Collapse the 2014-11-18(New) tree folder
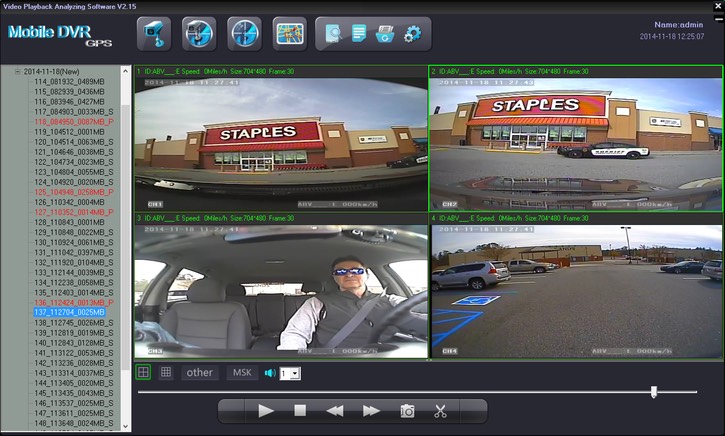 click(x=17, y=72)
